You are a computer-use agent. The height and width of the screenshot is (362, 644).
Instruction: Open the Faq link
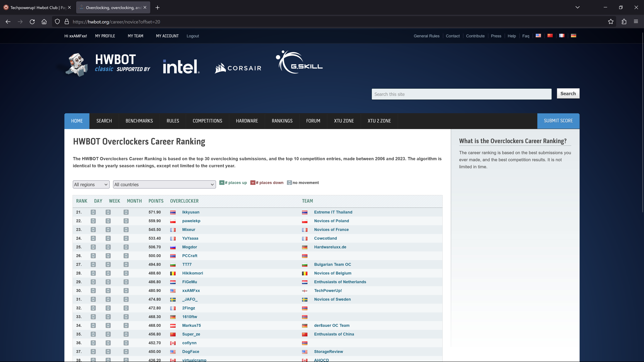pos(526,36)
